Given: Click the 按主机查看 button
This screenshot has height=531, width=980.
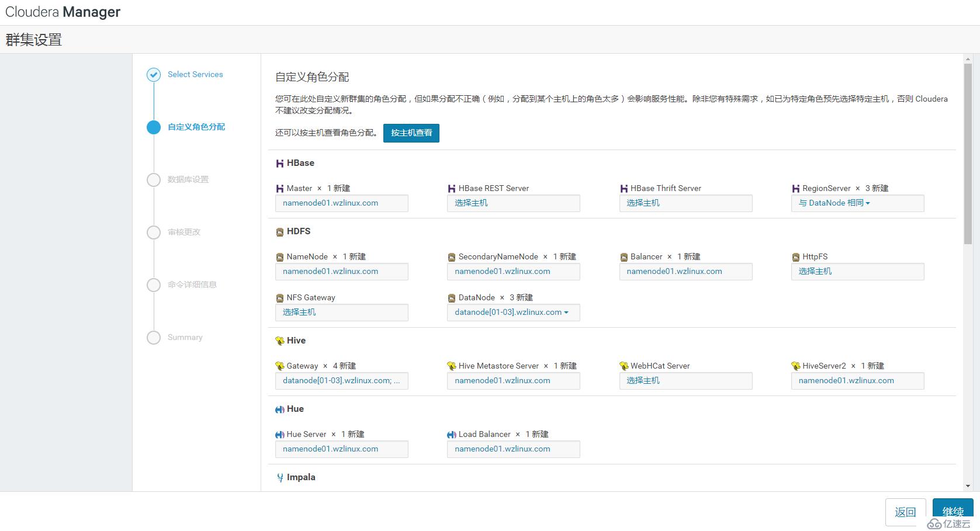Looking at the screenshot, I should pos(411,133).
